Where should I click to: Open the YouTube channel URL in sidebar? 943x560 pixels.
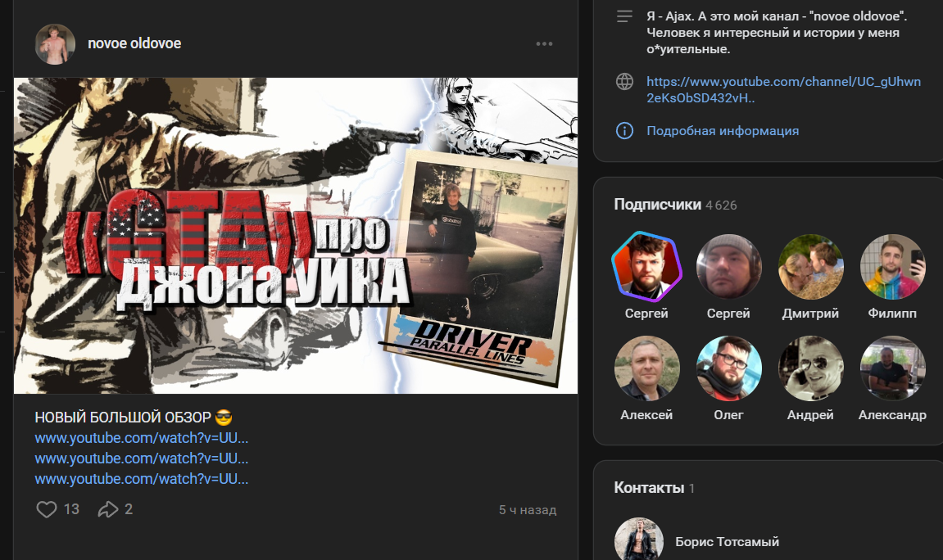[x=783, y=89]
